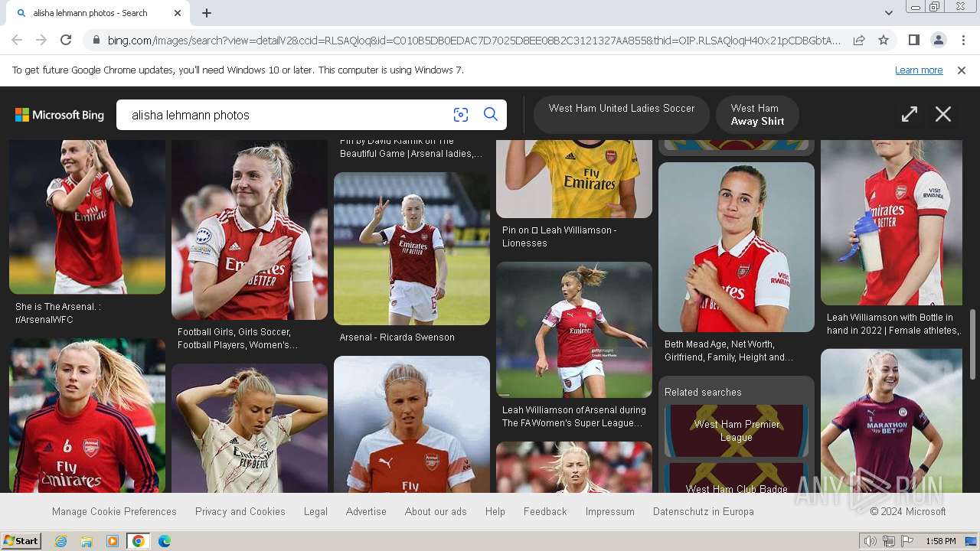Open the Windows Start menu
Image resolution: width=980 pixels, height=551 pixels.
21,541
